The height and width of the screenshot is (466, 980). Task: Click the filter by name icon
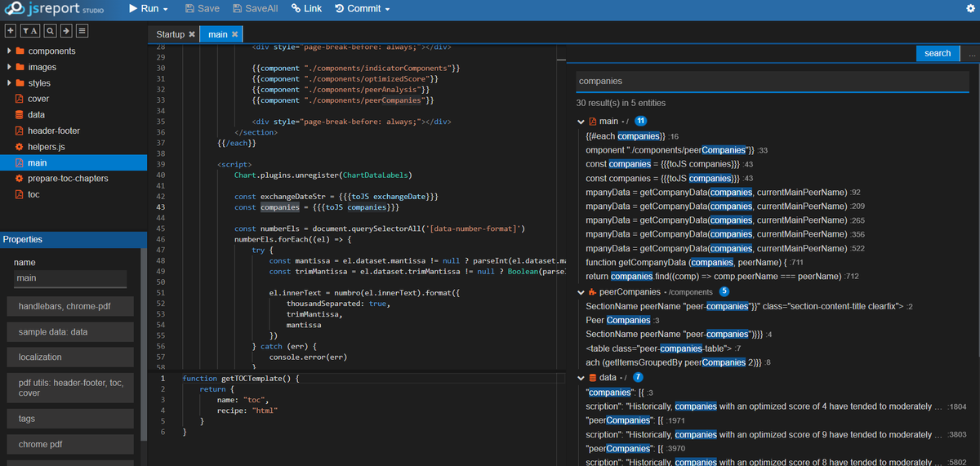pos(29,31)
